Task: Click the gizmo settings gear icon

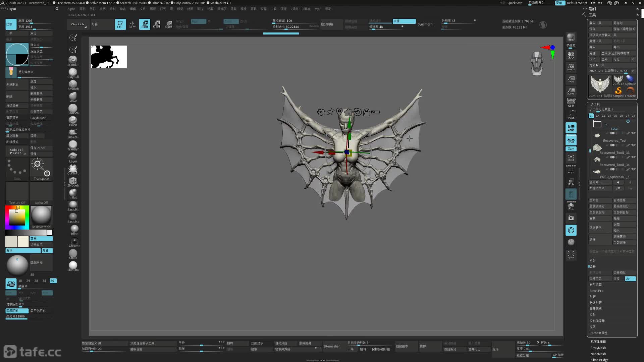Action: click(x=321, y=112)
